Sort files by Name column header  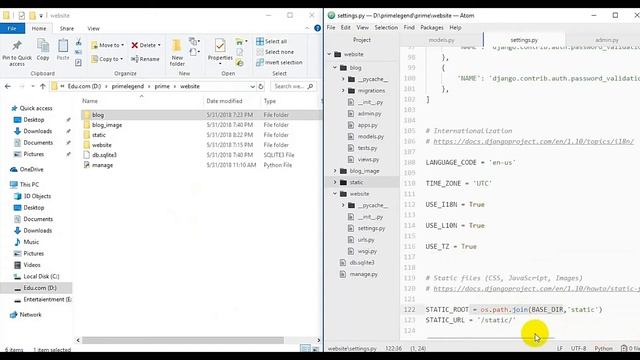click(x=90, y=101)
